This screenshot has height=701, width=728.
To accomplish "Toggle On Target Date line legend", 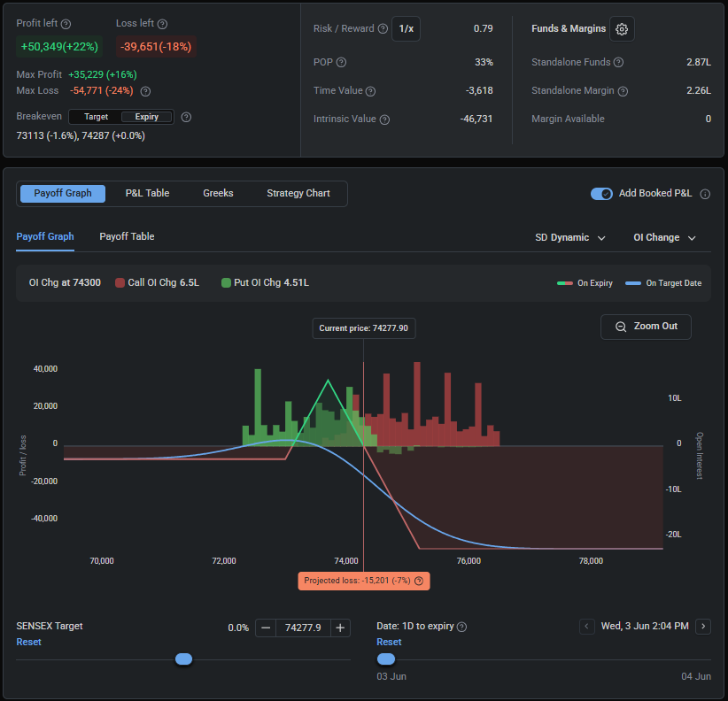I will 663,283.
